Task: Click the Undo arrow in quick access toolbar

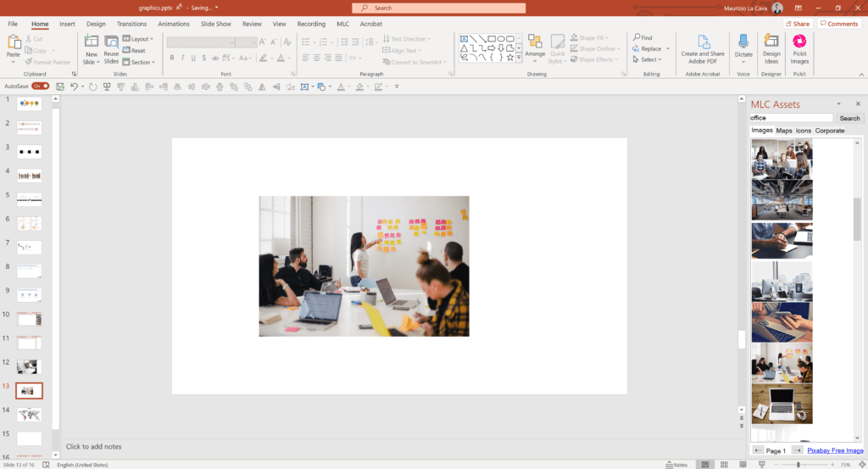Action: (75, 87)
